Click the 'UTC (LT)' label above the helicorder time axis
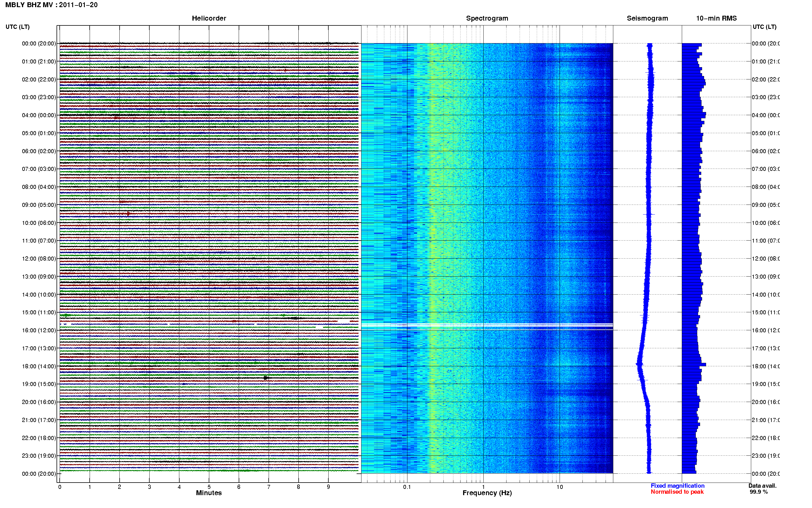This screenshot has width=812, height=508. click(17, 27)
